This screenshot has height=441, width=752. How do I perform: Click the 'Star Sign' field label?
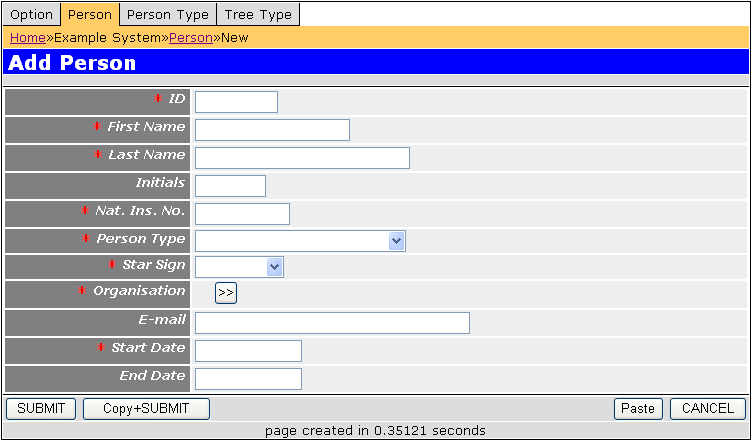154,265
